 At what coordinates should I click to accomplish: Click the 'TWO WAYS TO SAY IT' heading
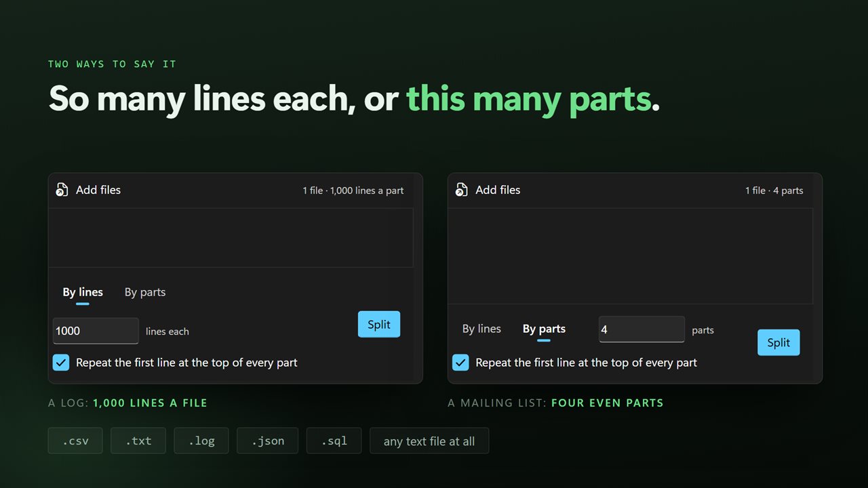click(x=112, y=64)
